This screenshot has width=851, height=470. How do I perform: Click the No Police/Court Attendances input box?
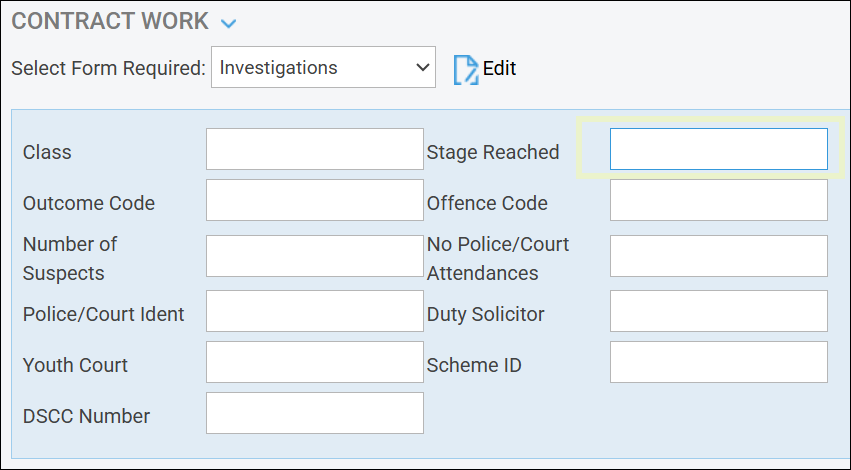point(718,256)
